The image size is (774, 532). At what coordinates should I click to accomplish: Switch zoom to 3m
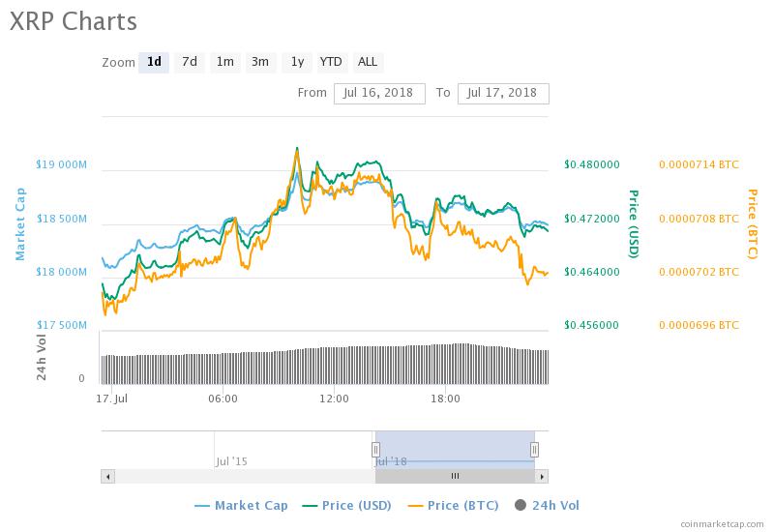[260, 62]
